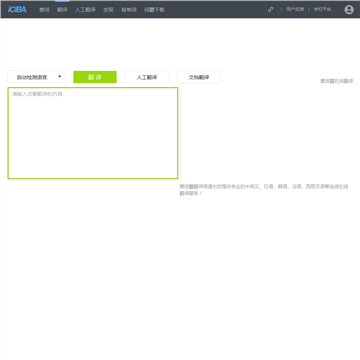This screenshot has width=360, height=360.
Task: Click the empty translation result area
Action: tap(267, 133)
